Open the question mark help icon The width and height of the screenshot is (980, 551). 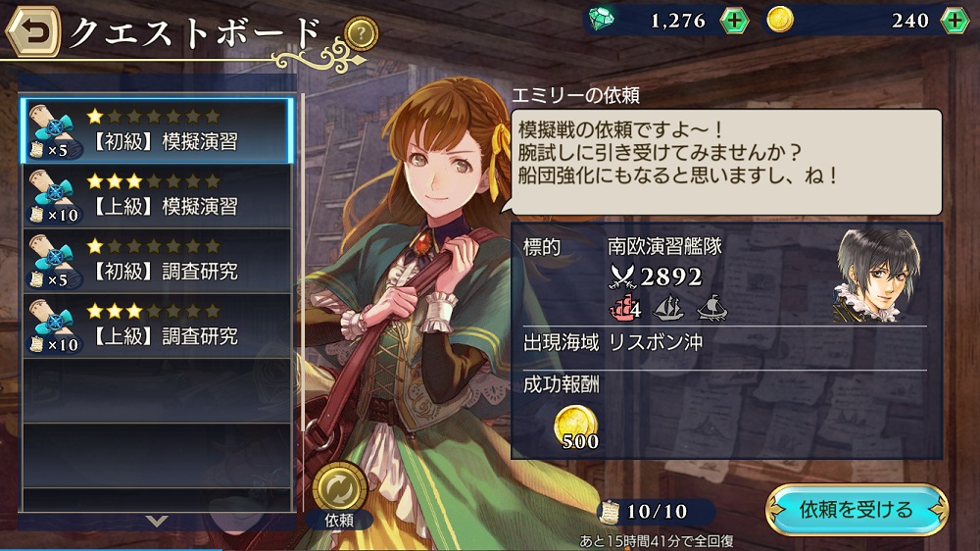click(362, 33)
